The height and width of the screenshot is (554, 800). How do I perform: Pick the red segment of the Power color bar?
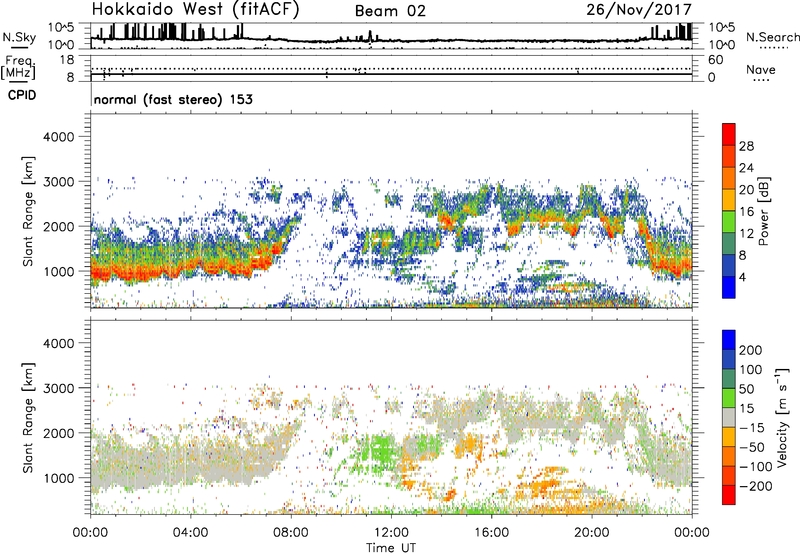729,135
